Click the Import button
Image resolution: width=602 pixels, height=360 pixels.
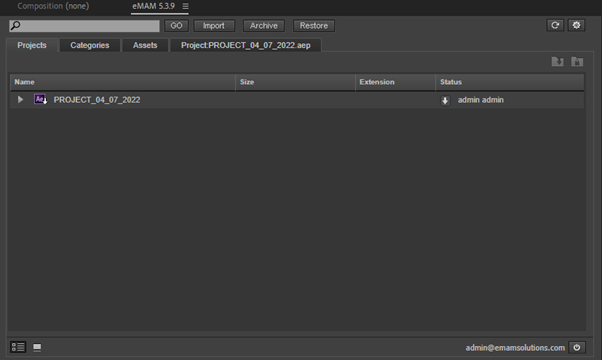pos(214,26)
